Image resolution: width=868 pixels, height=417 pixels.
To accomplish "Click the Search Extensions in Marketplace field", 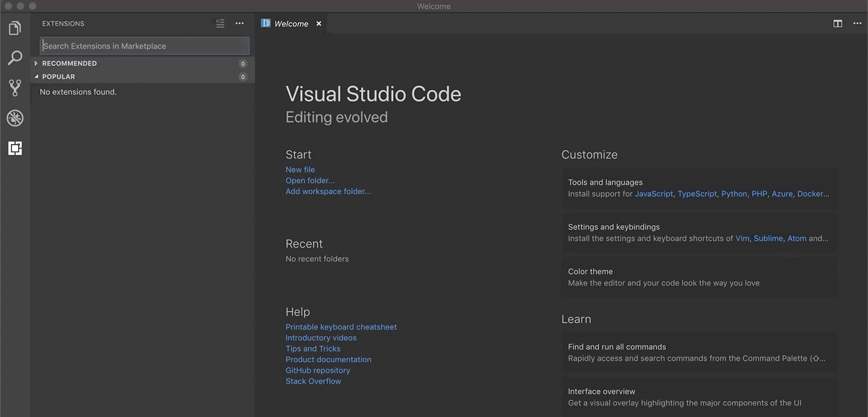I will 143,46.
